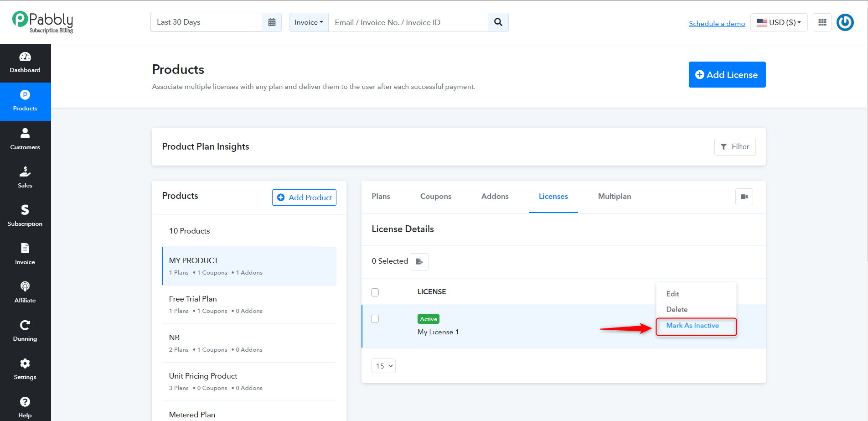Image resolution: width=868 pixels, height=421 pixels.
Task: Open the USD ($) currency dropdown
Action: (779, 22)
